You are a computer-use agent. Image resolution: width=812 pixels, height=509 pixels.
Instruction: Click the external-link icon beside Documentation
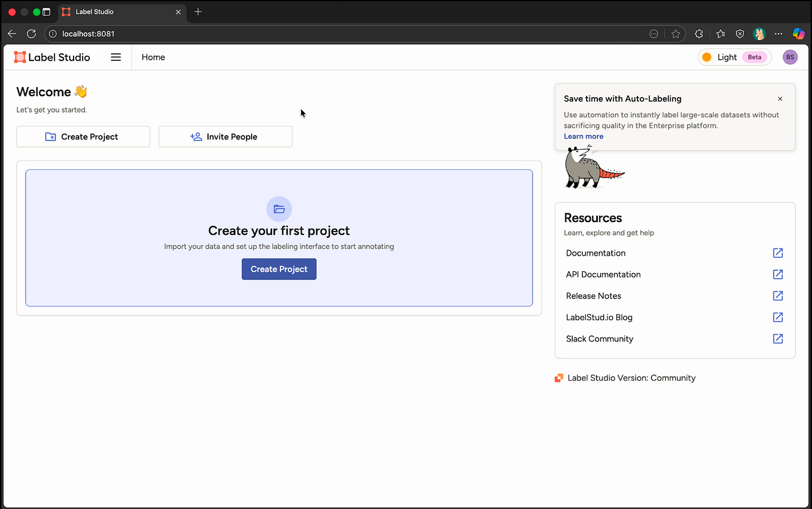777,253
